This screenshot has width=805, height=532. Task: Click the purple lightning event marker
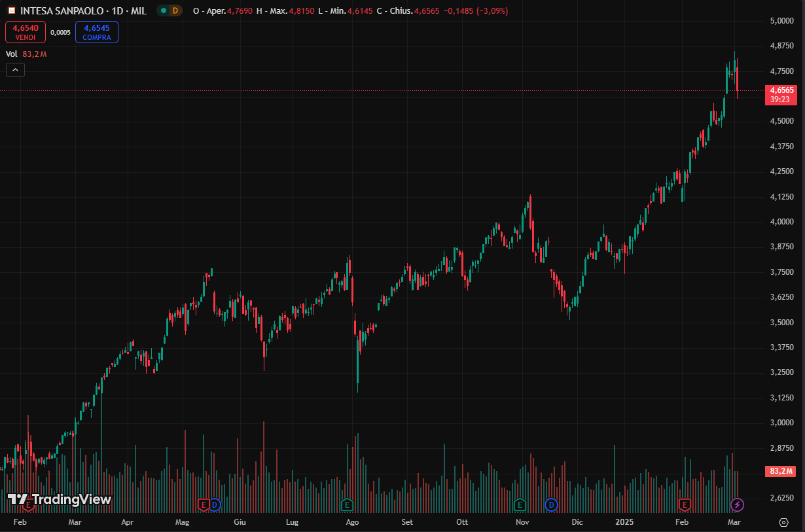tap(738, 505)
